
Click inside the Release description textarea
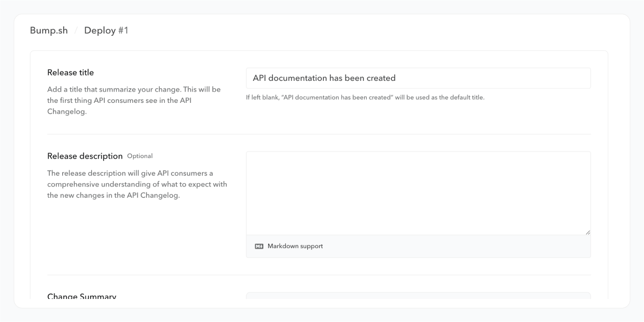point(418,193)
